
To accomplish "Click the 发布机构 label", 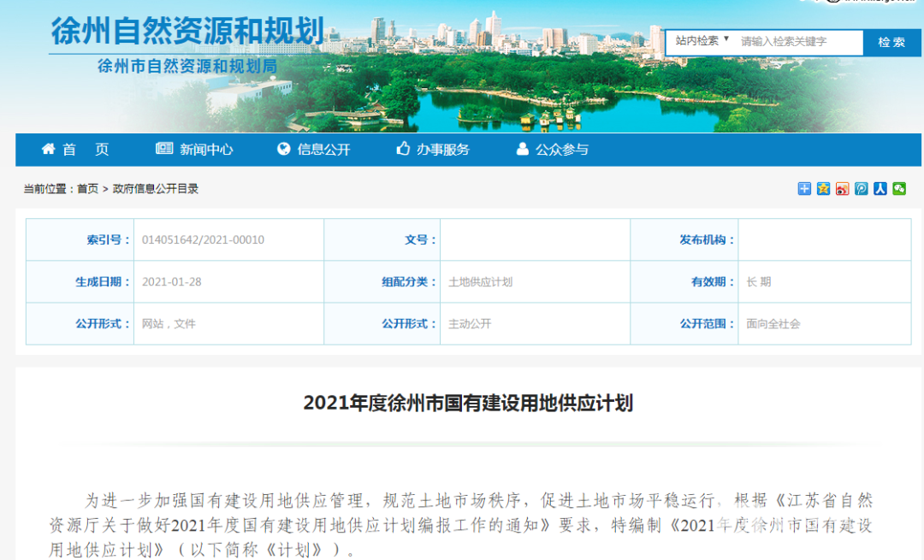I will pyautogui.click(x=708, y=239).
